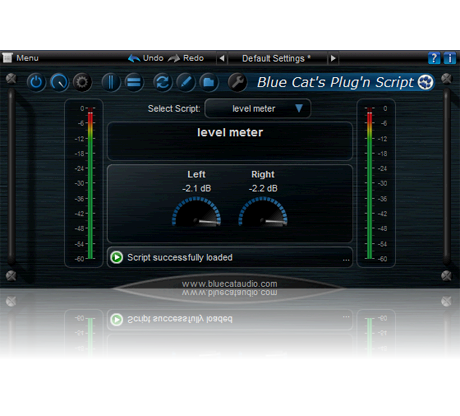This screenshot has width=460, height=416.
Task: Open the info 'i' icon
Action: 449,58
